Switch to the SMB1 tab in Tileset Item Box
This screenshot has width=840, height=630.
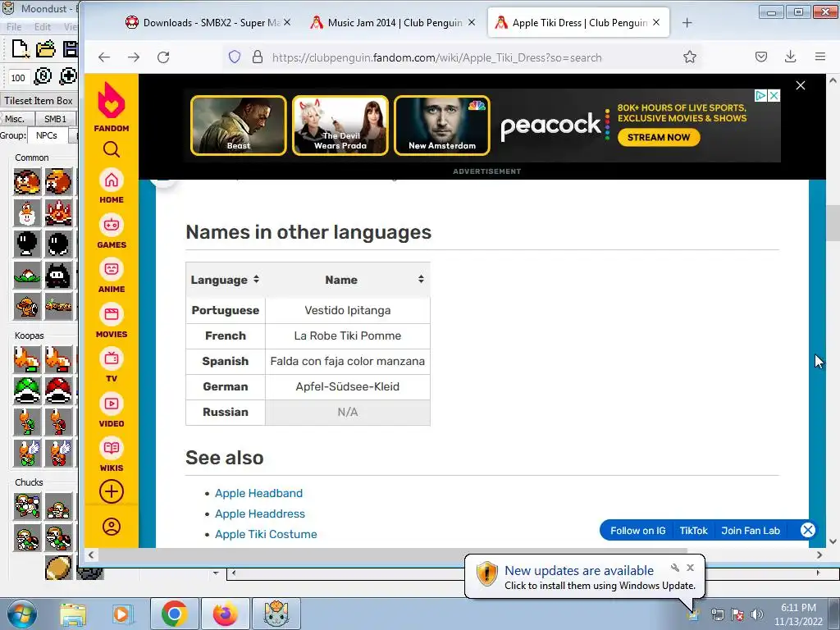pyautogui.click(x=55, y=119)
